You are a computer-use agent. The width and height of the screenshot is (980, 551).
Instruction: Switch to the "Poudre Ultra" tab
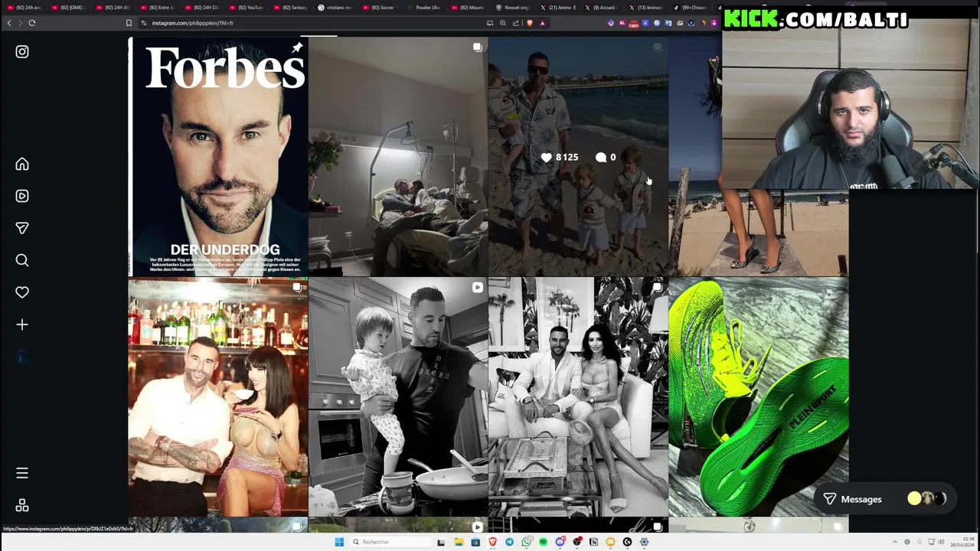pyautogui.click(x=423, y=8)
